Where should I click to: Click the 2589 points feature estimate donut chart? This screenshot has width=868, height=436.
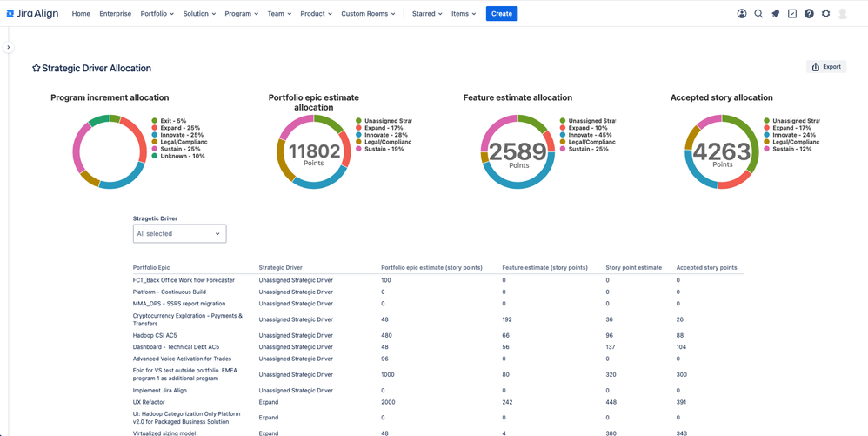517,151
